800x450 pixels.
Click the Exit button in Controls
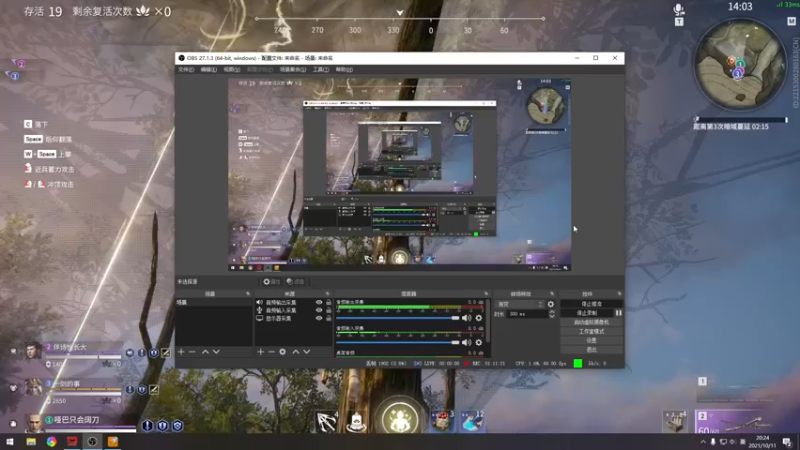tap(591, 349)
